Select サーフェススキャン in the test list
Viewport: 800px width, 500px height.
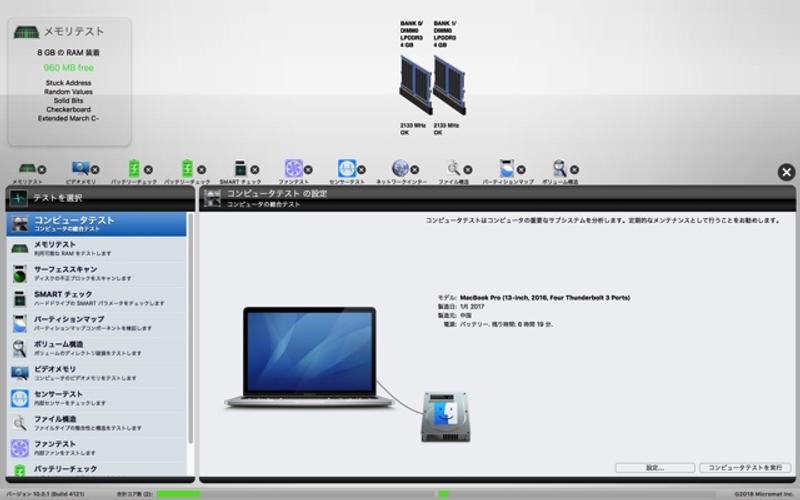tap(96, 273)
